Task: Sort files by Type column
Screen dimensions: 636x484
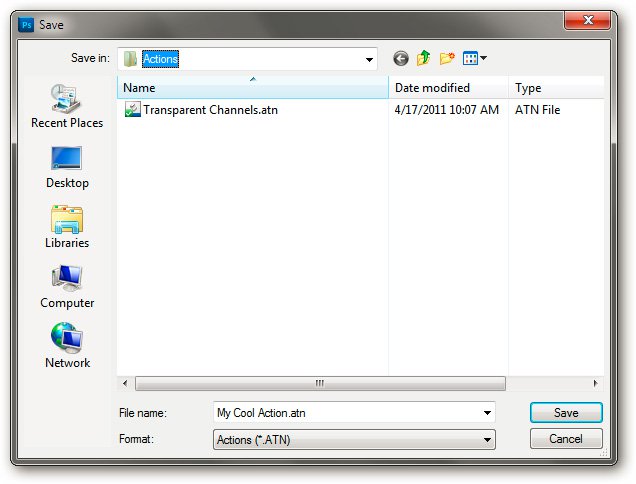Action: [555, 88]
